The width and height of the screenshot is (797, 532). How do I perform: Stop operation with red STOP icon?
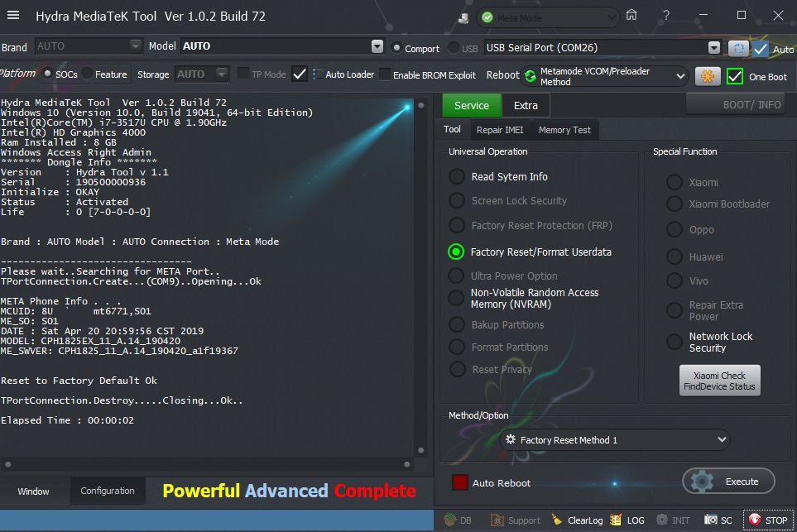[x=755, y=520]
